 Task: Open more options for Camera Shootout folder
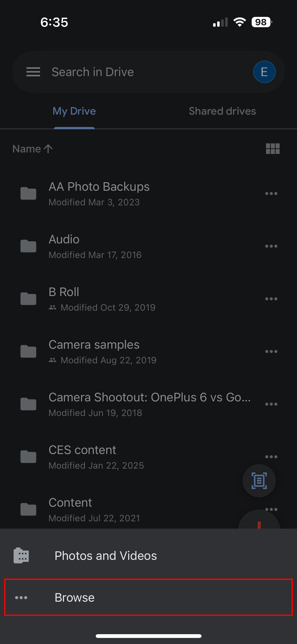(271, 404)
